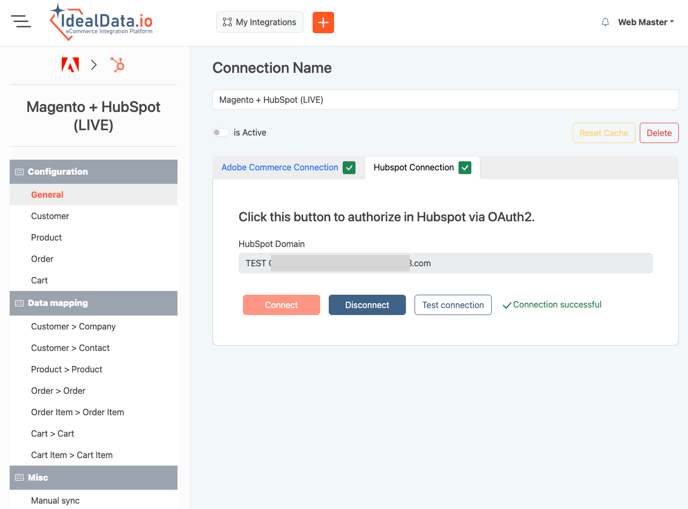Click green checkmark on Adobe Commerce Connection tab
688x509 pixels.
pyautogui.click(x=349, y=168)
